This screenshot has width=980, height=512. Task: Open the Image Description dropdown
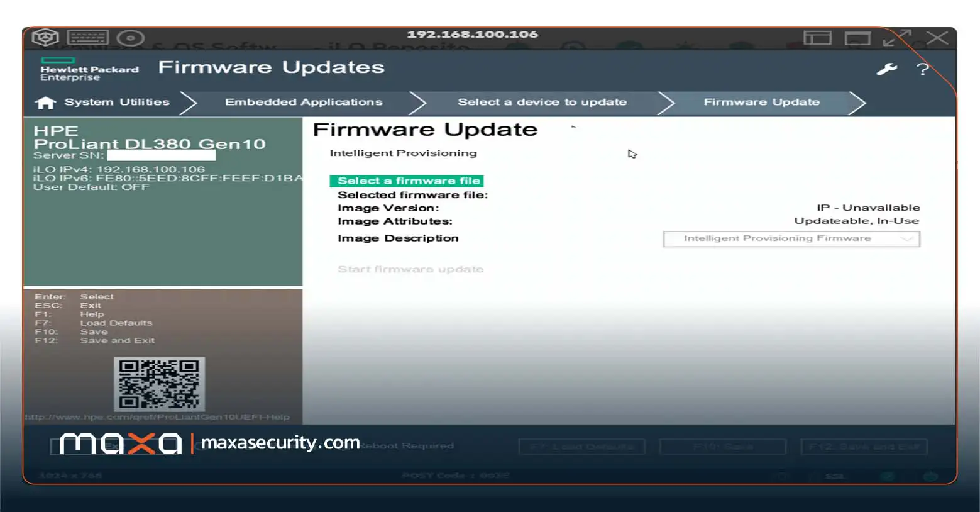pyautogui.click(x=791, y=239)
